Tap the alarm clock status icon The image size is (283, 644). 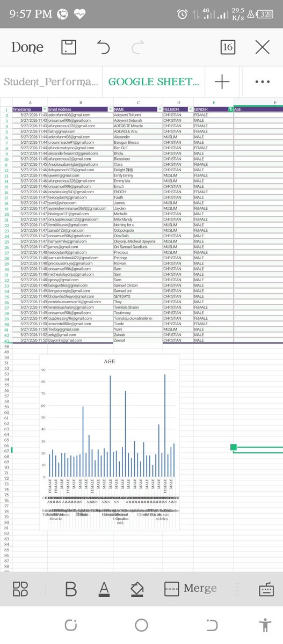click(183, 14)
